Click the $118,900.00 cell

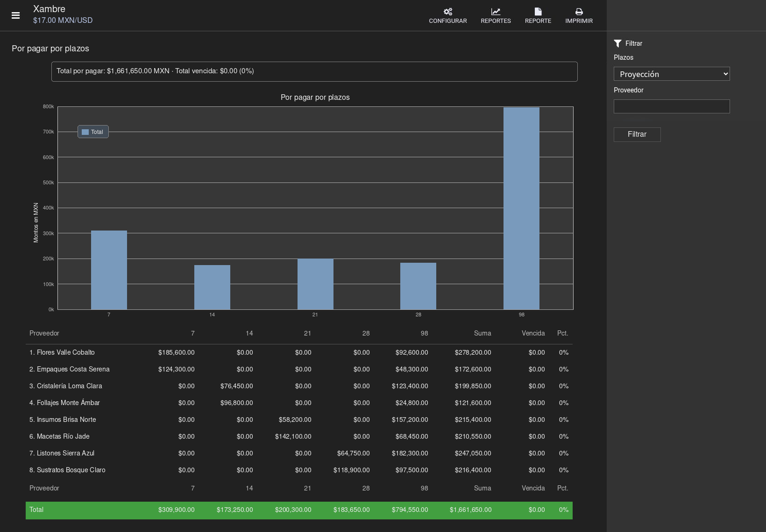(x=352, y=470)
